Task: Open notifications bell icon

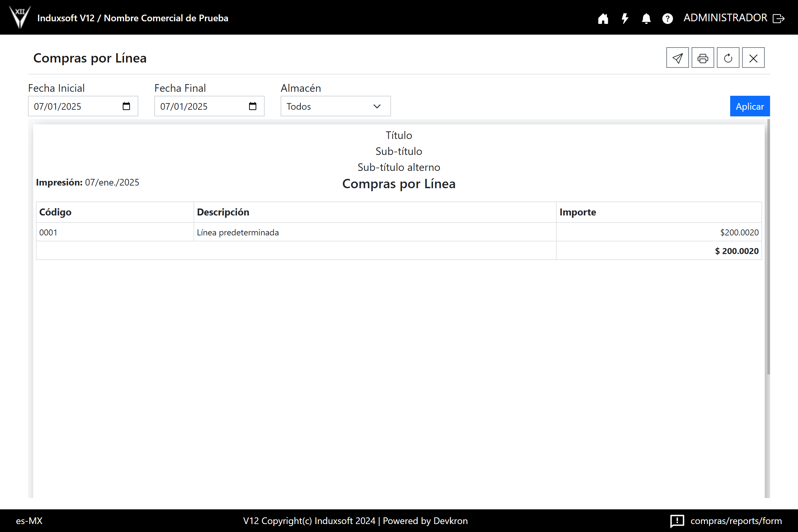Action: point(646,18)
